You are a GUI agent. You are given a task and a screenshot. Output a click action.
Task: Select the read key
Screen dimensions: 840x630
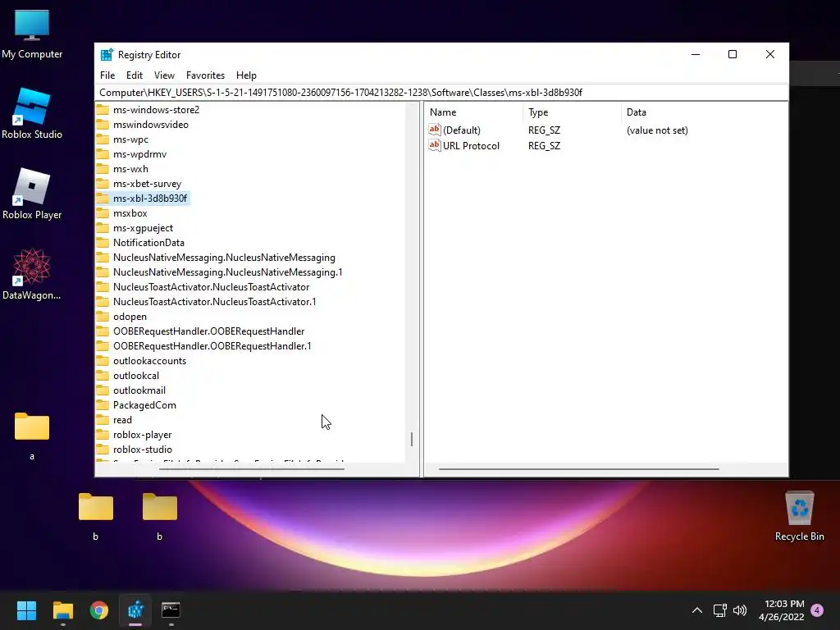coord(122,420)
